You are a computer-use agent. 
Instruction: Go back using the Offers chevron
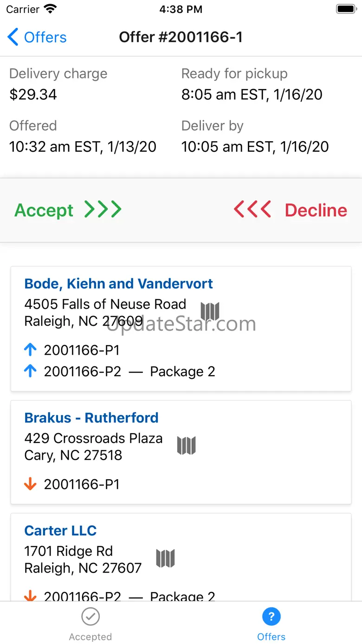pos(13,37)
